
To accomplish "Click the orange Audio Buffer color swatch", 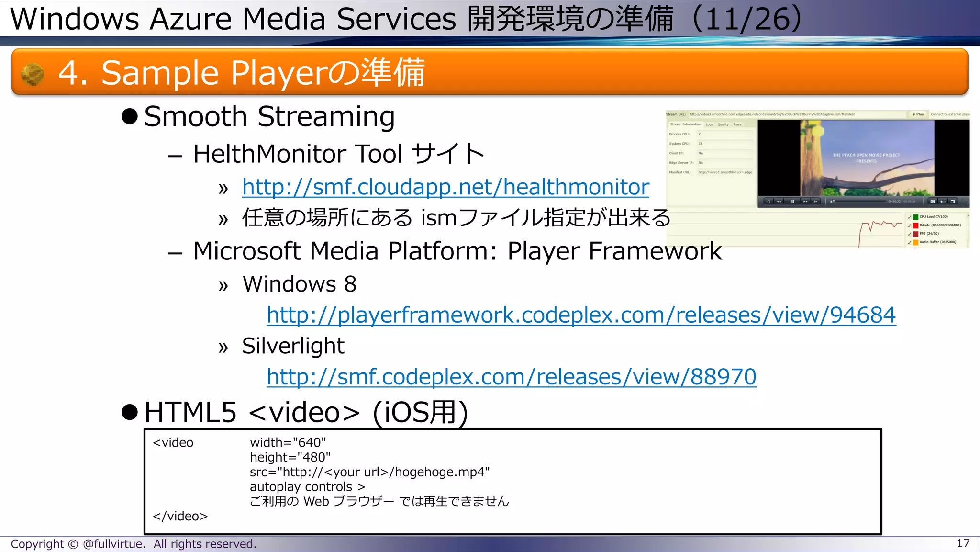I will click(x=915, y=242).
